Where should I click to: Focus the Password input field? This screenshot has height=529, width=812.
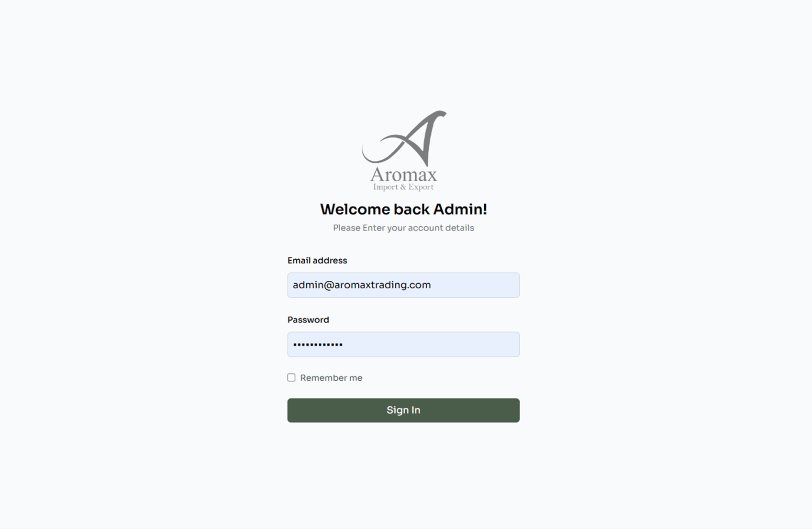click(403, 344)
